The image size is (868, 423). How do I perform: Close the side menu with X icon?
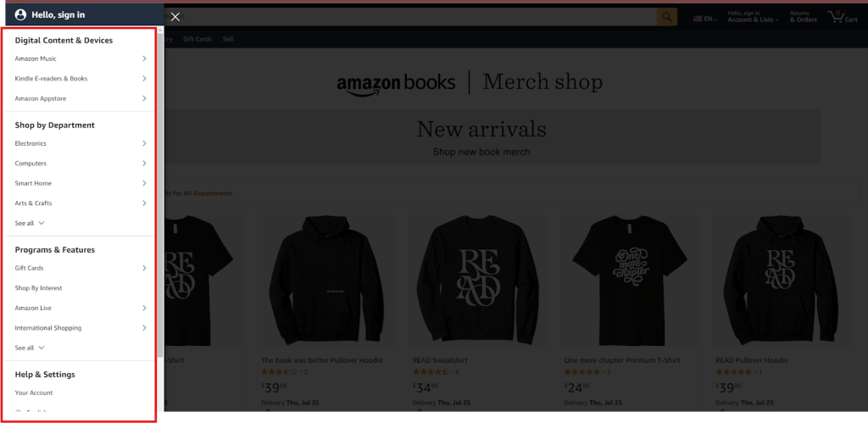pos(175,16)
